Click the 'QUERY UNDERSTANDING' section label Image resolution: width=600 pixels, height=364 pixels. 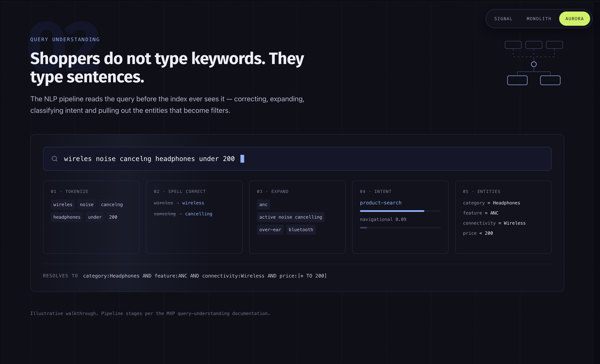[65, 39]
